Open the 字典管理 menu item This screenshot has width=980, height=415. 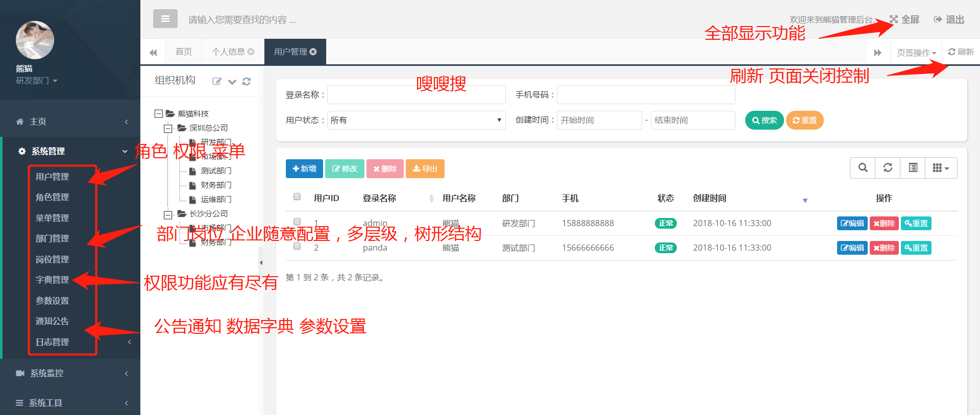pyautogui.click(x=52, y=280)
